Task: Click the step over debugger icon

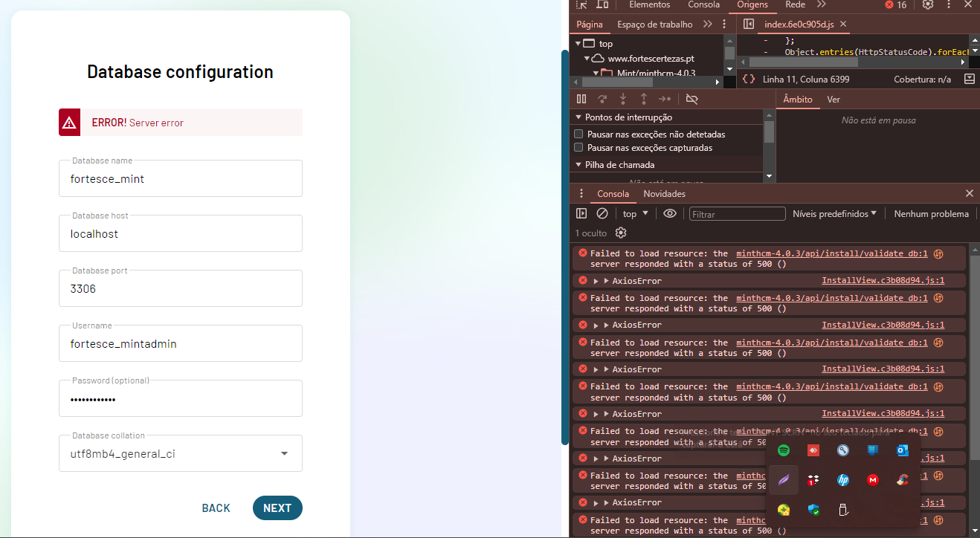Action: (x=602, y=99)
